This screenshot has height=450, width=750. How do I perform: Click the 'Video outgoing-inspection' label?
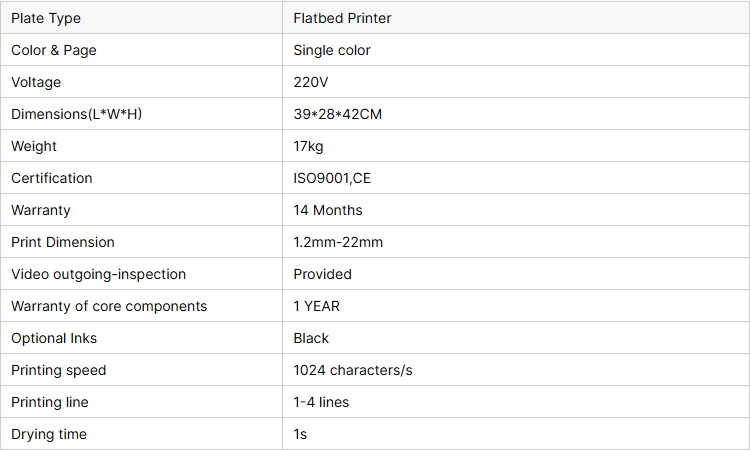(99, 274)
